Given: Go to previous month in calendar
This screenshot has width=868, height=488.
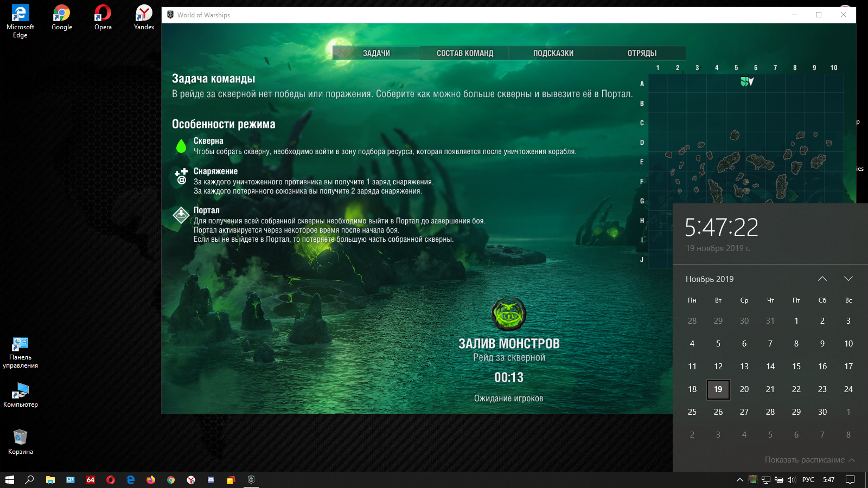Looking at the screenshot, I should click(x=822, y=279).
